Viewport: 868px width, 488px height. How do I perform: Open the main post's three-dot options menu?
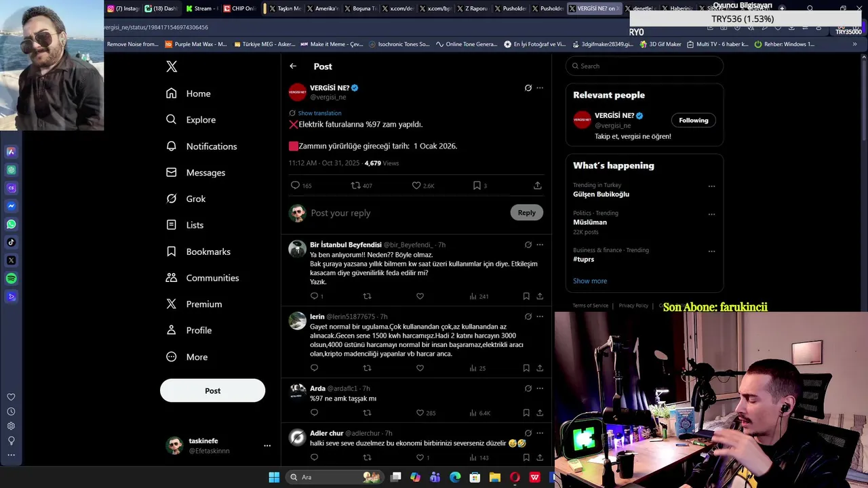[x=540, y=87]
